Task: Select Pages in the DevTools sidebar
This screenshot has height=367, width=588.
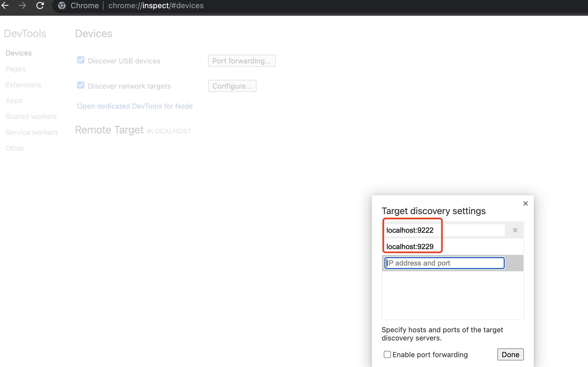Action: [16, 69]
